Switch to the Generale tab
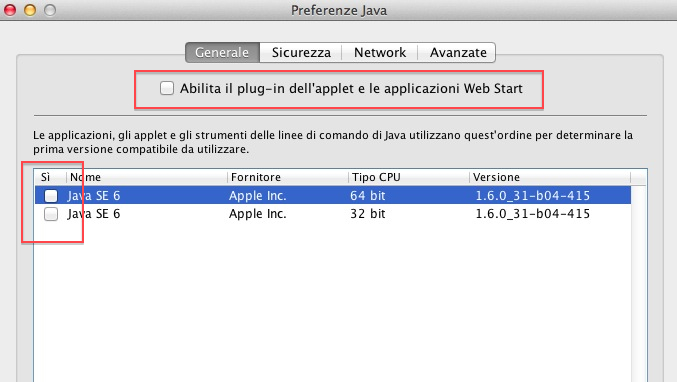This screenshot has width=677, height=382. pos(222,52)
